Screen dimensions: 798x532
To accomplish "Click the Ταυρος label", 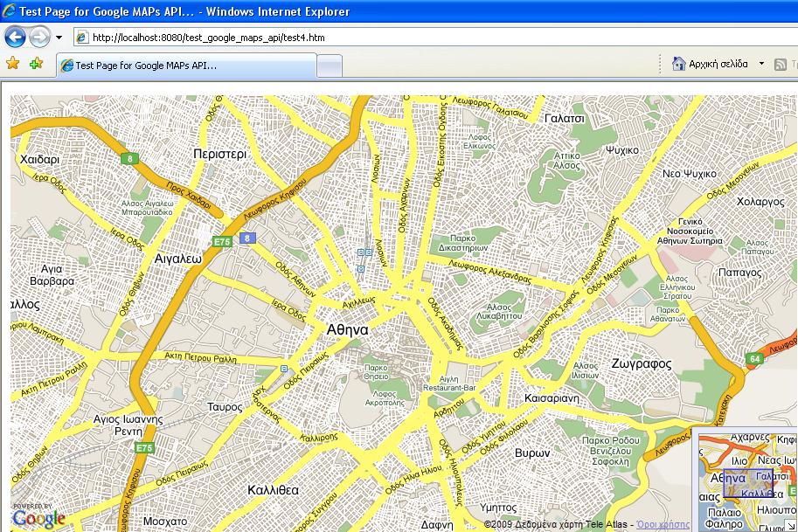I will coord(225,407).
